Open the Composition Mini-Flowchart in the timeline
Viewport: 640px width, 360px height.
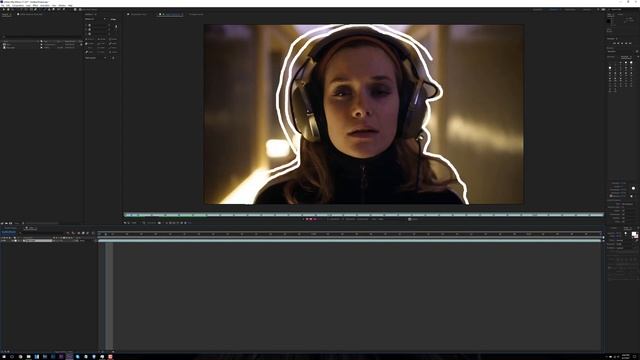coord(68,233)
